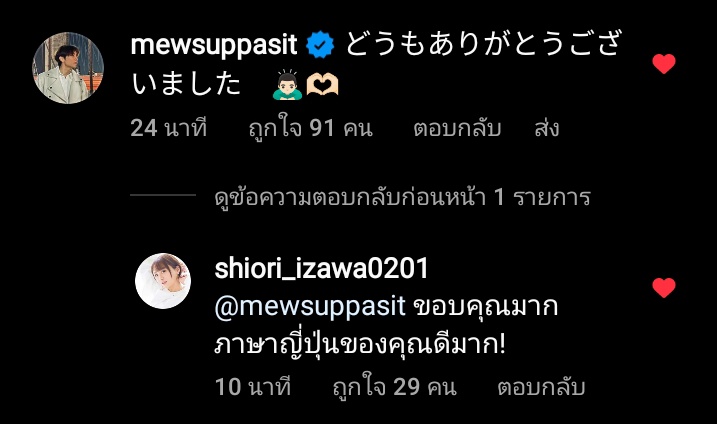Click the bowing man emoji
Screen dimensions: 717x424
coord(287,85)
